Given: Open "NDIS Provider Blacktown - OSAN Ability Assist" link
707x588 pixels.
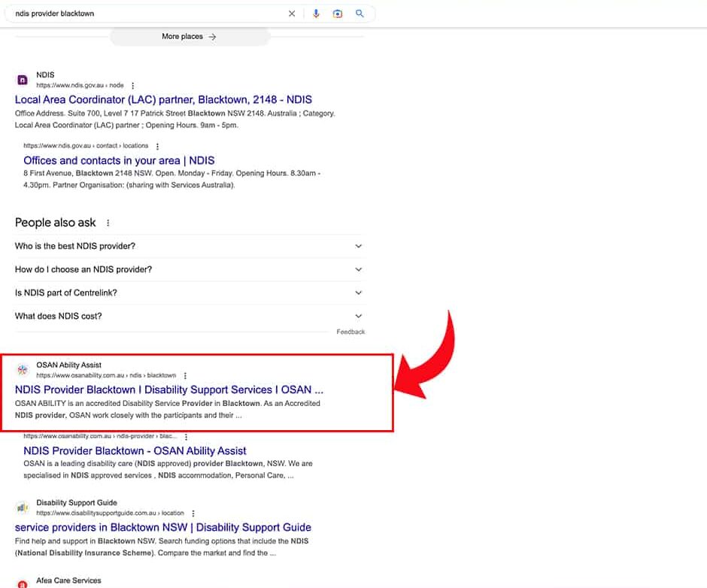Looking at the screenshot, I should (x=135, y=450).
